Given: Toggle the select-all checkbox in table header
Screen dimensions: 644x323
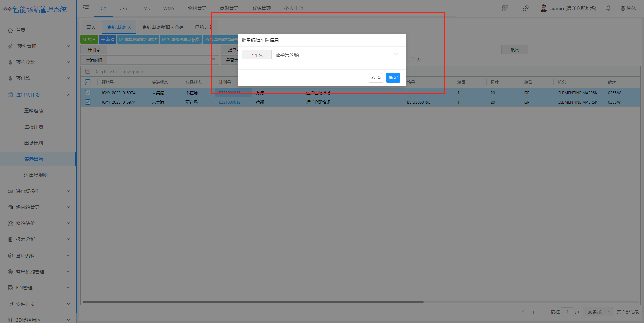Looking at the screenshot, I should click(x=88, y=82).
